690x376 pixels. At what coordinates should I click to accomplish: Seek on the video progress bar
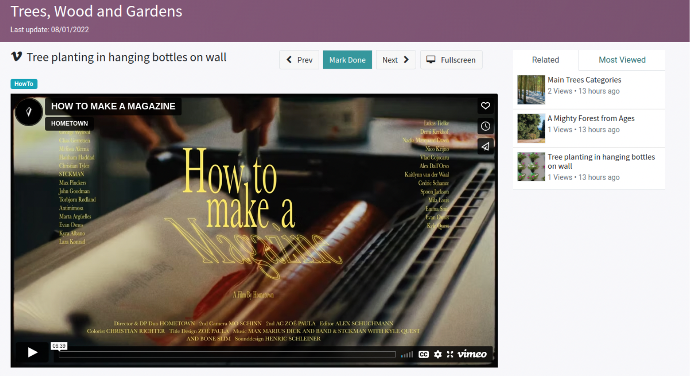coord(227,354)
